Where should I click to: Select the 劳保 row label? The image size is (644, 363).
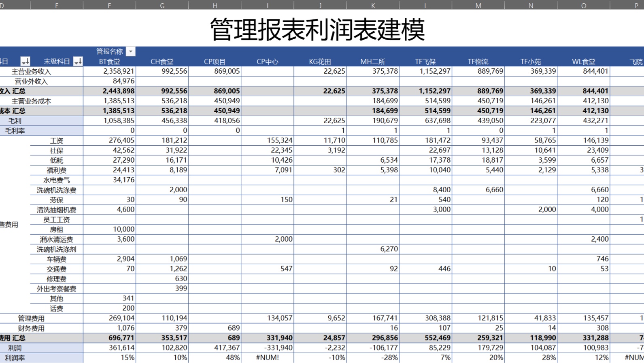pos(57,200)
